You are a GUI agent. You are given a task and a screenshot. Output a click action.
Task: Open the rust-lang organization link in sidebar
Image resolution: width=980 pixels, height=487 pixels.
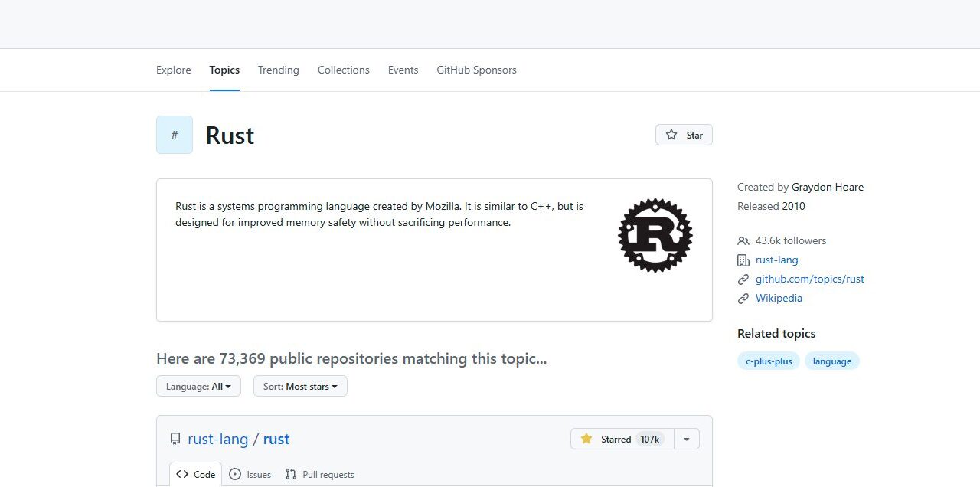pyautogui.click(x=776, y=260)
